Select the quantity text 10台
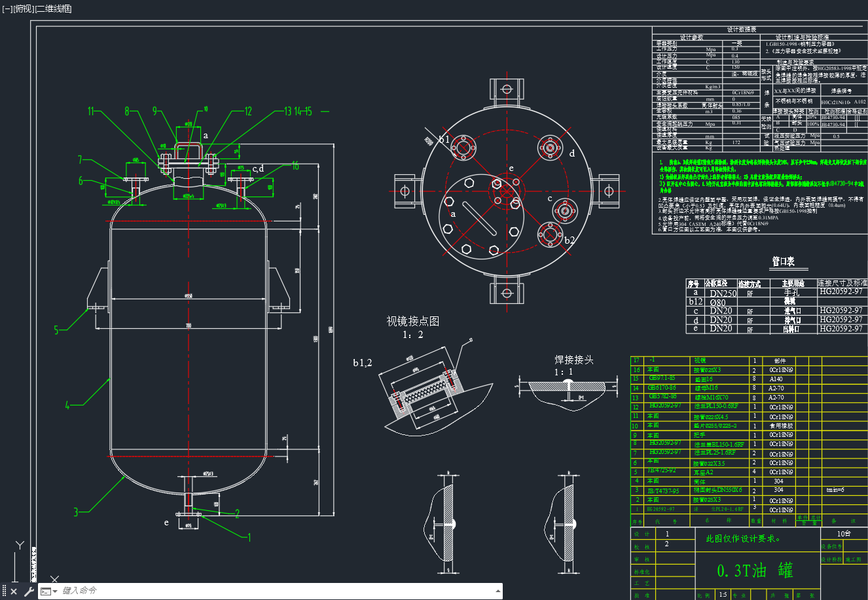Viewport: 868px width, 600px height. click(844, 534)
